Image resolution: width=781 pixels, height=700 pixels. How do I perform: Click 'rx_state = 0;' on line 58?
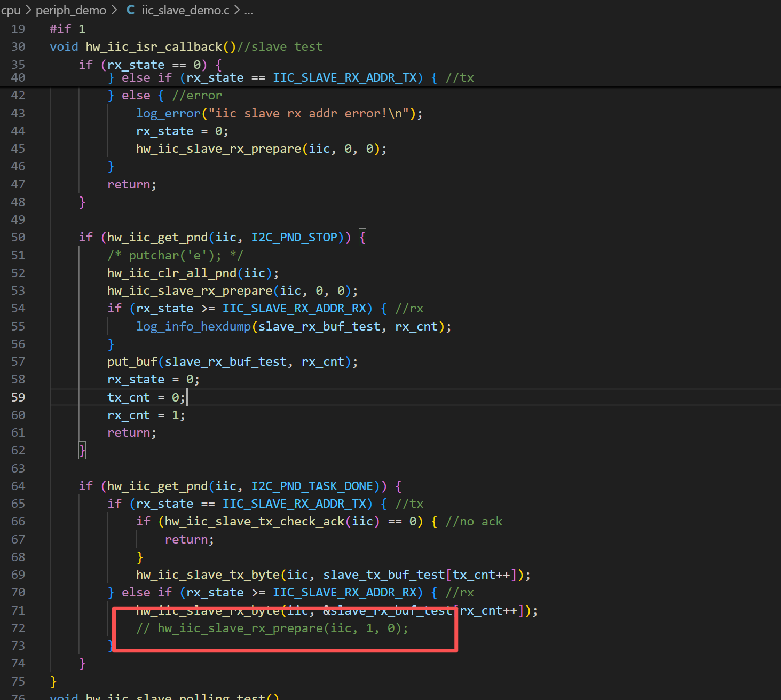[153, 379]
